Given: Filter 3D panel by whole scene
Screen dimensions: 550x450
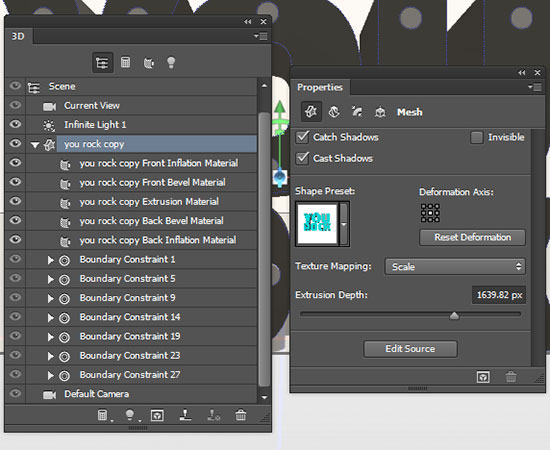Looking at the screenshot, I should coord(102,63).
